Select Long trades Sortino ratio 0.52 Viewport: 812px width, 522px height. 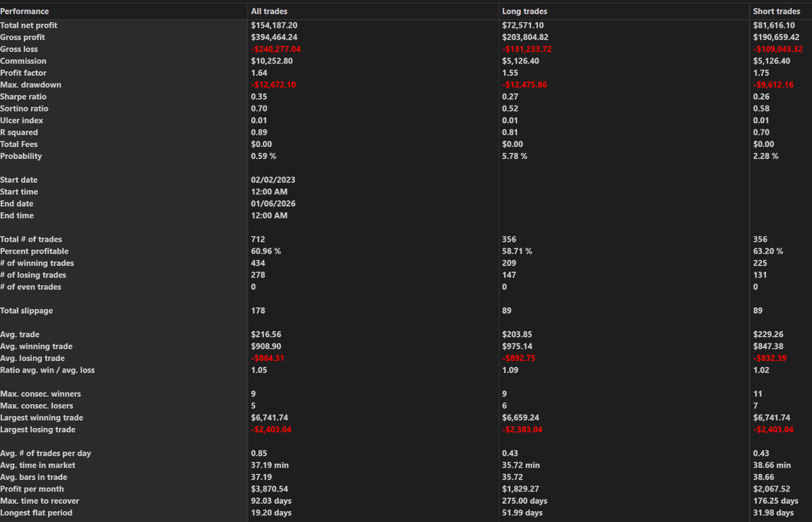(510, 108)
